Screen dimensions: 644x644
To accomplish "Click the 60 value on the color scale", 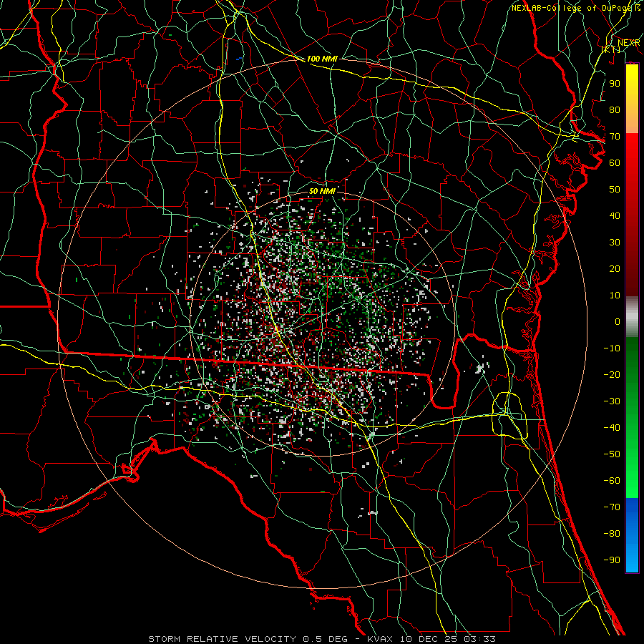I will point(615,163).
